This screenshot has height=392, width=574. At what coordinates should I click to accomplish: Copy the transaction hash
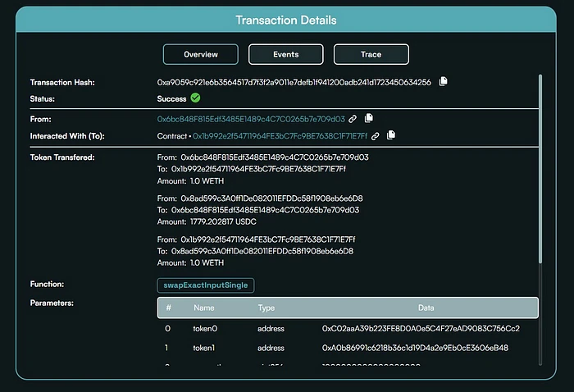pyautogui.click(x=443, y=82)
